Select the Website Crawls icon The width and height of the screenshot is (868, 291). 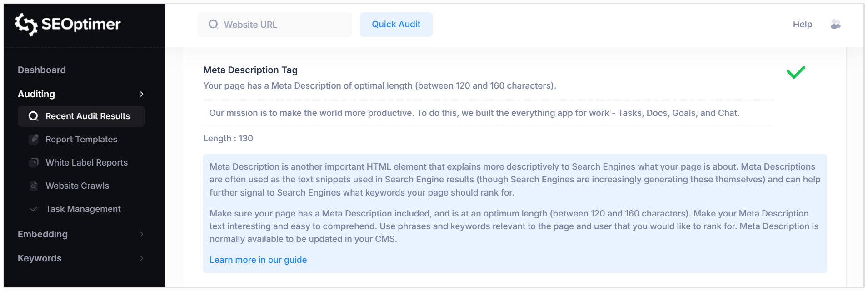(35, 186)
